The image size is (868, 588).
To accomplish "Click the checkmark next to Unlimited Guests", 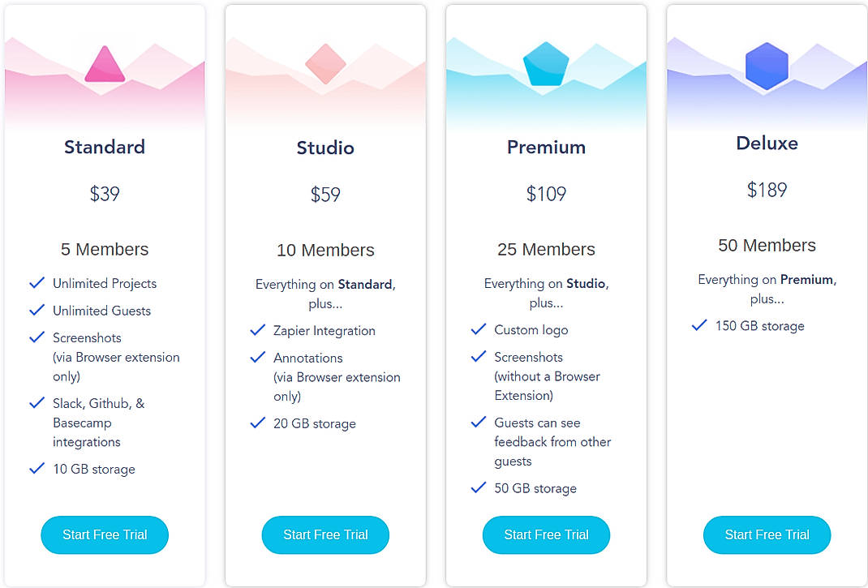I will [37, 311].
